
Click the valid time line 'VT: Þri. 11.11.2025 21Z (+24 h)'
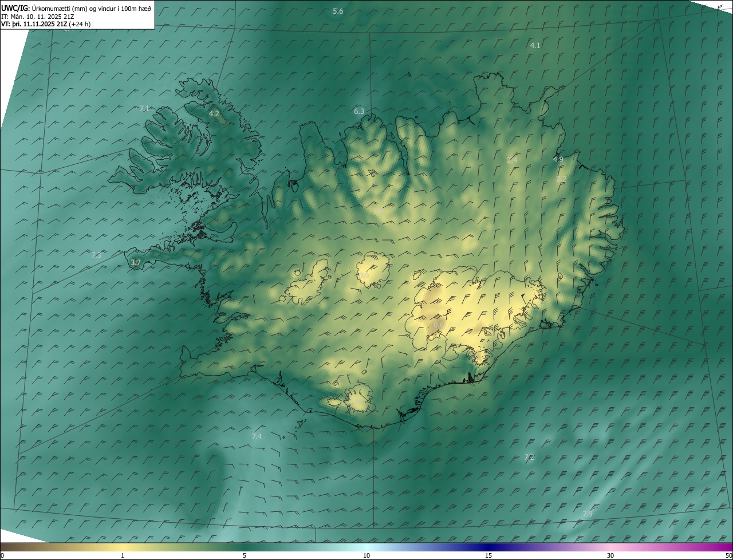point(46,24)
